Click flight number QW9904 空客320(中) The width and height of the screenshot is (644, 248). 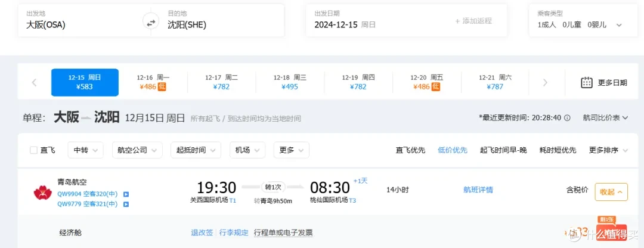tap(88, 194)
